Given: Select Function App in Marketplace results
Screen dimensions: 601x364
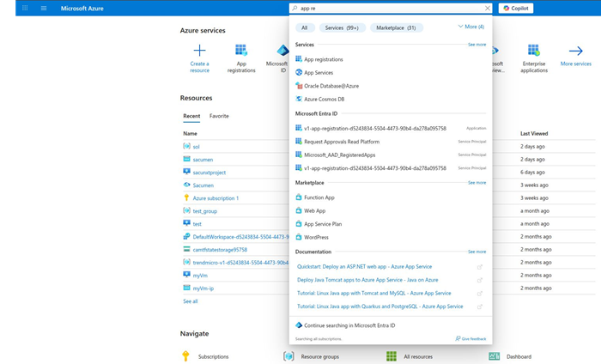Looking at the screenshot, I should [319, 197].
